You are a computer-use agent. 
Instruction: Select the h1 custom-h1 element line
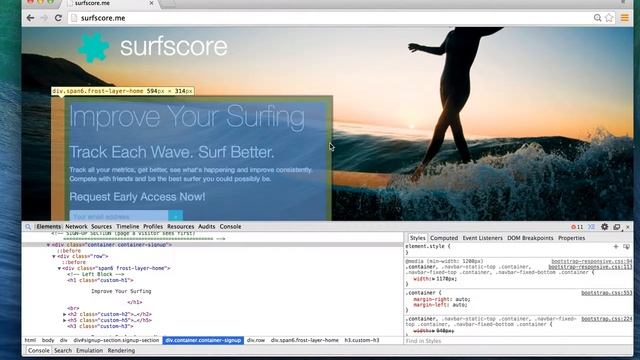click(100, 280)
